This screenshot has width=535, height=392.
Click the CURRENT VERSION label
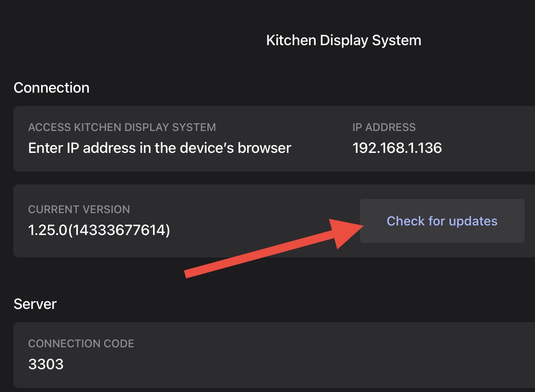[x=79, y=209]
